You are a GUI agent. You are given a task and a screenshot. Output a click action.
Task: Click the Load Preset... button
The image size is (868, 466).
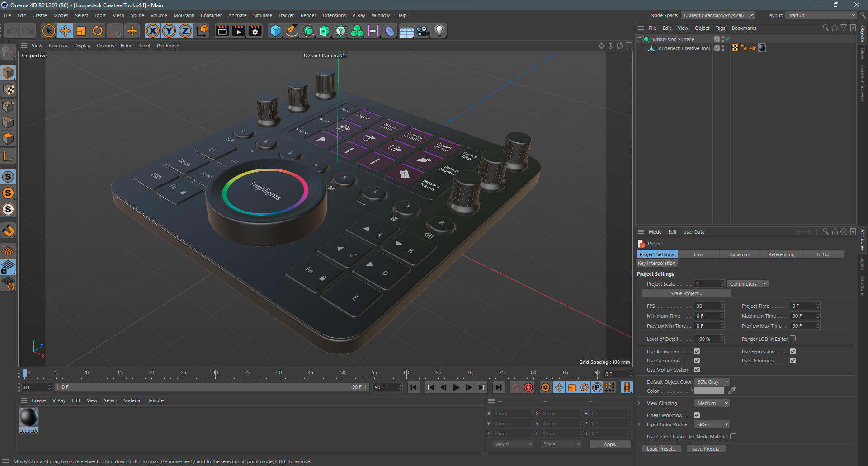(x=661, y=449)
